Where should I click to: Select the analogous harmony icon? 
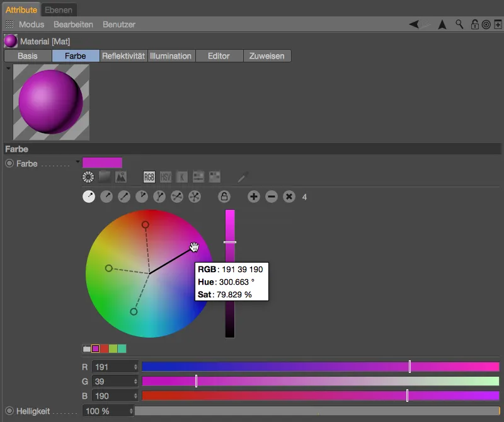pos(106,197)
